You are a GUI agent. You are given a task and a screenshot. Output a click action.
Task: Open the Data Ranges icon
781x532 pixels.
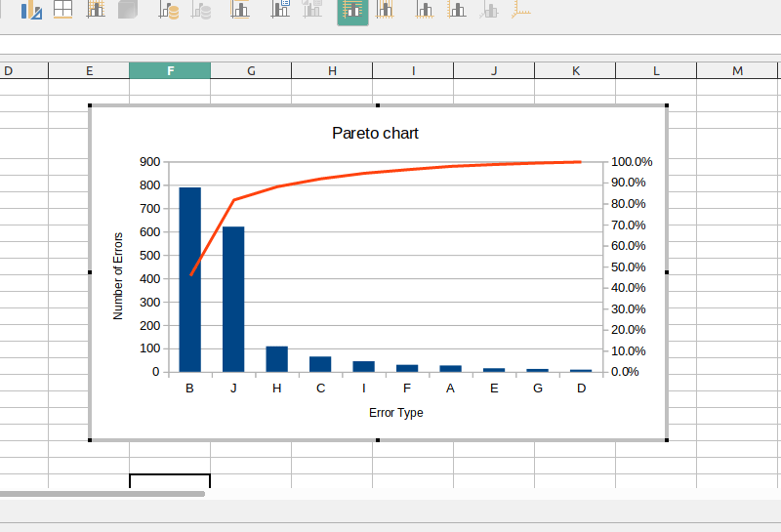pyautogui.click(x=169, y=10)
